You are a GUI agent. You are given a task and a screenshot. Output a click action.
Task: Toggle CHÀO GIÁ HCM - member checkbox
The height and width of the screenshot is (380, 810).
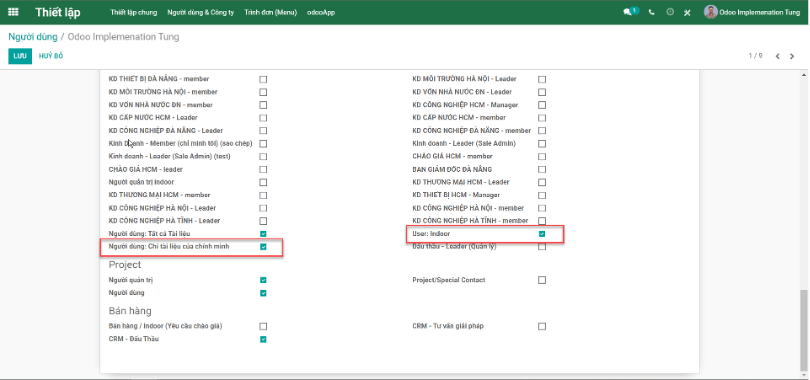[x=542, y=156]
